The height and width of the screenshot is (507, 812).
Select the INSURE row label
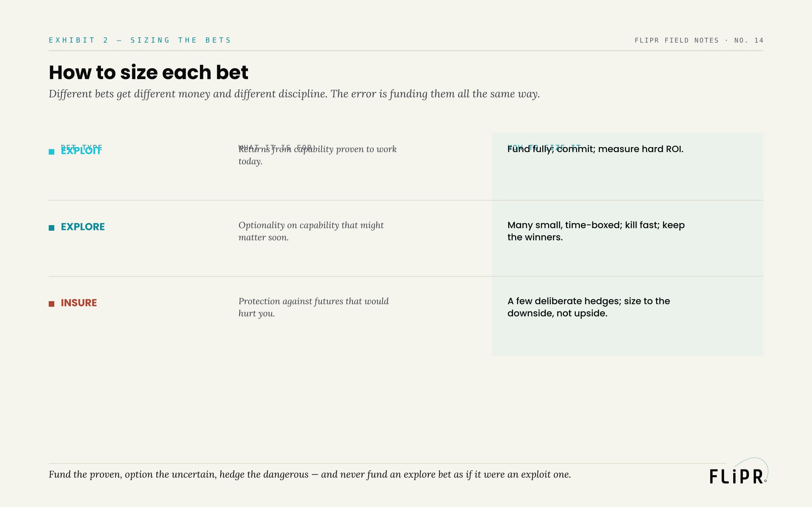coord(79,303)
